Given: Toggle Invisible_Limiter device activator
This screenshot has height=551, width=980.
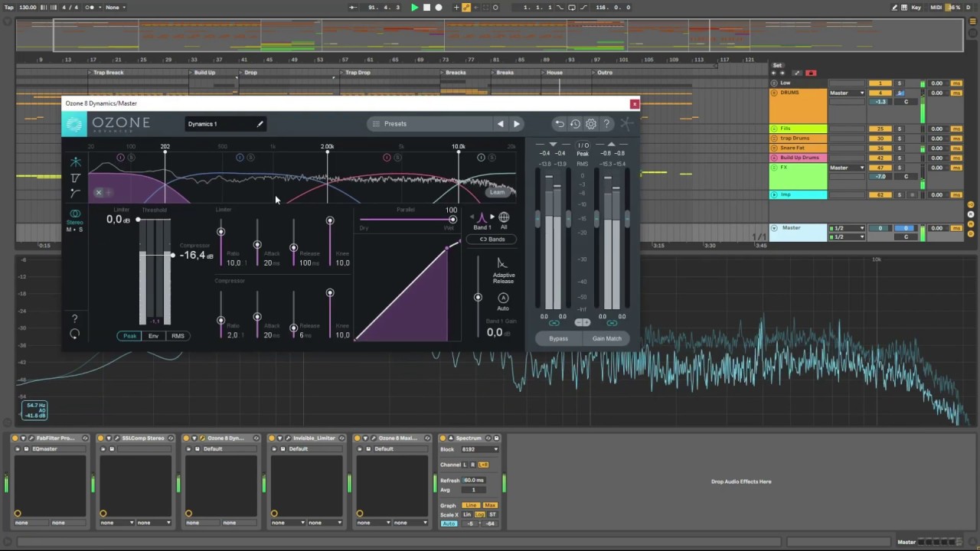Looking at the screenshot, I should (272, 439).
